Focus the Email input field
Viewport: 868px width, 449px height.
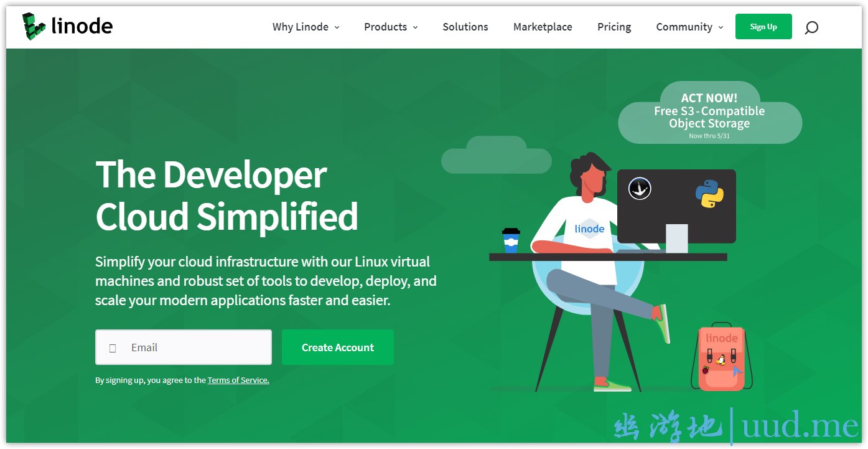[x=184, y=347]
